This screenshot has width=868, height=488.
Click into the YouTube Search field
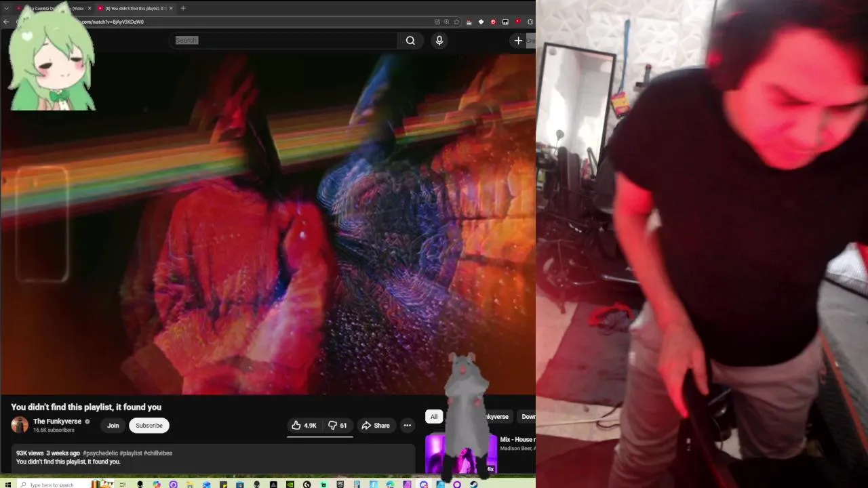point(283,41)
